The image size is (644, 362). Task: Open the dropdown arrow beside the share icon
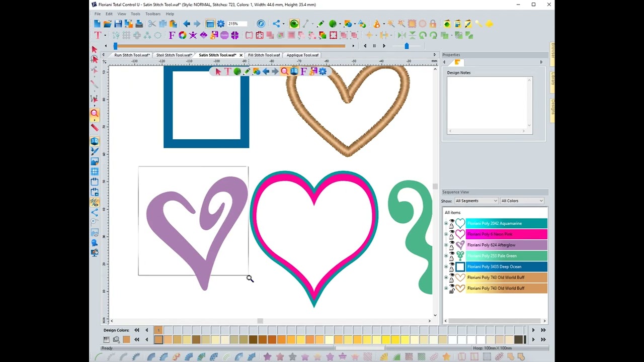[x=284, y=24]
